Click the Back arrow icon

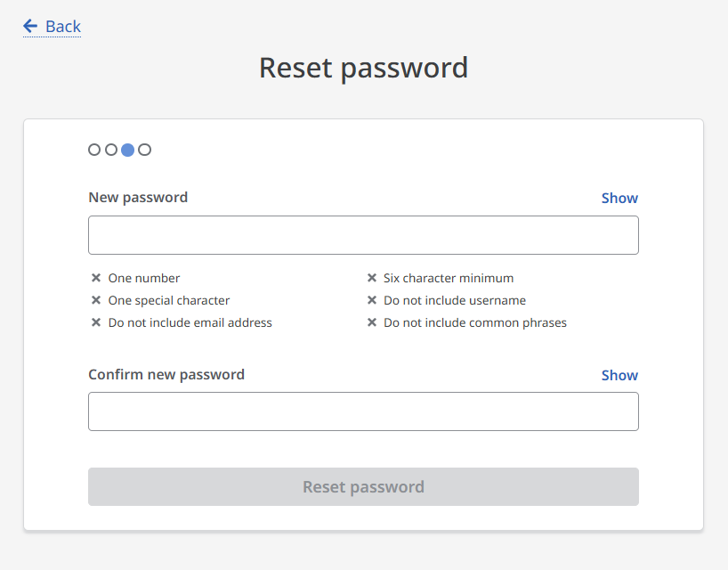pos(30,26)
